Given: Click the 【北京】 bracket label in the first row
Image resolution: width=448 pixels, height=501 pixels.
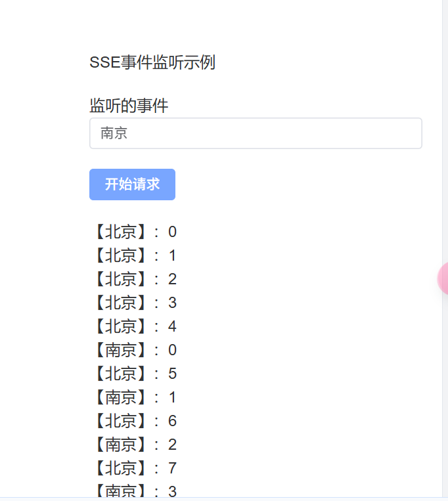Looking at the screenshot, I should tap(121, 232).
